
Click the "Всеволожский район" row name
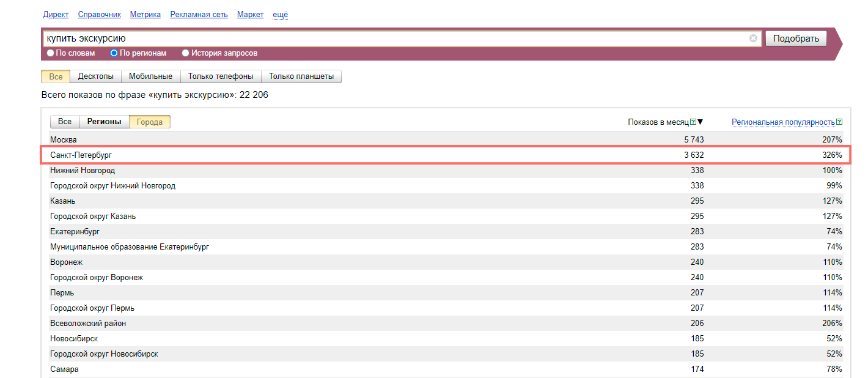88,324
